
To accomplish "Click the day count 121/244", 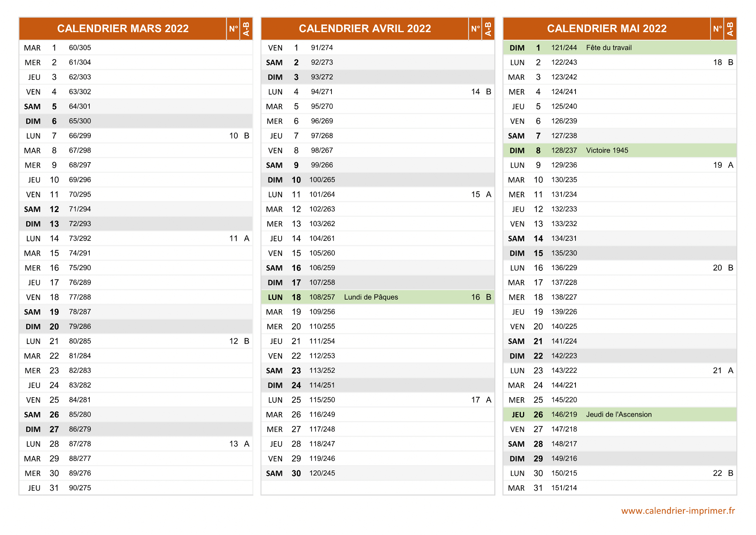I will coord(564,48).
